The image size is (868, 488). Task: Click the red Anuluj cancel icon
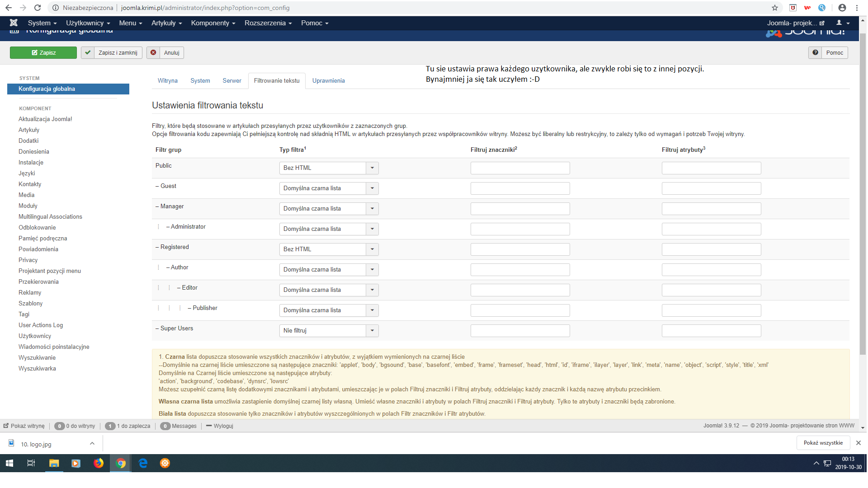pyautogui.click(x=153, y=52)
